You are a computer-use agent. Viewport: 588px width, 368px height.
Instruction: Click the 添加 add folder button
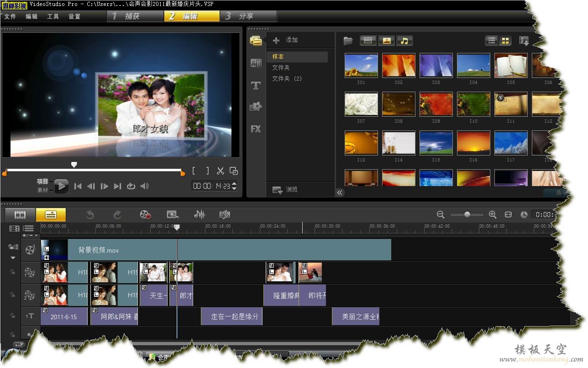coord(286,40)
